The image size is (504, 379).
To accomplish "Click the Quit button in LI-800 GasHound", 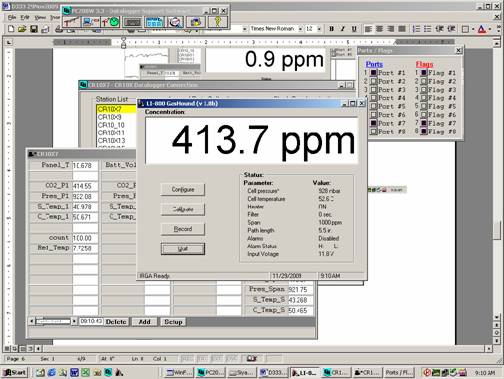I will click(183, 249).
